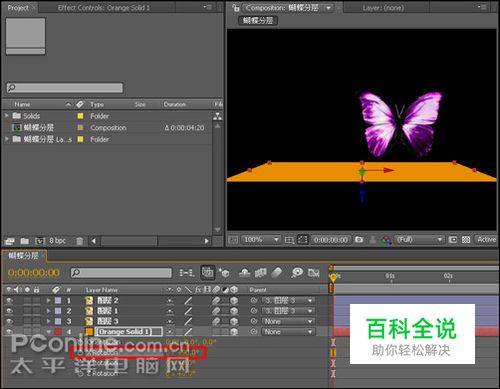500x389 pixels.
Task: Open the project flowchart view icon
Action: pos(217,116)
